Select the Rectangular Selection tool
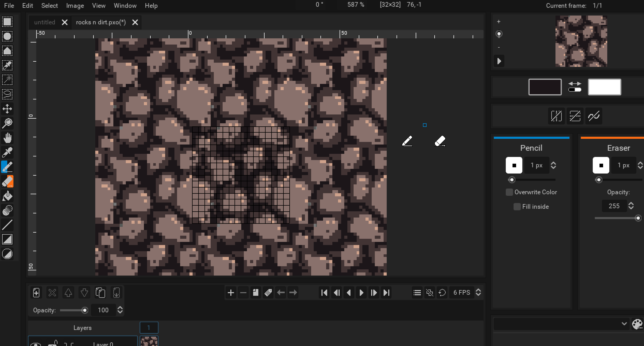The image size is (644, 346). [x=7, y=22]
